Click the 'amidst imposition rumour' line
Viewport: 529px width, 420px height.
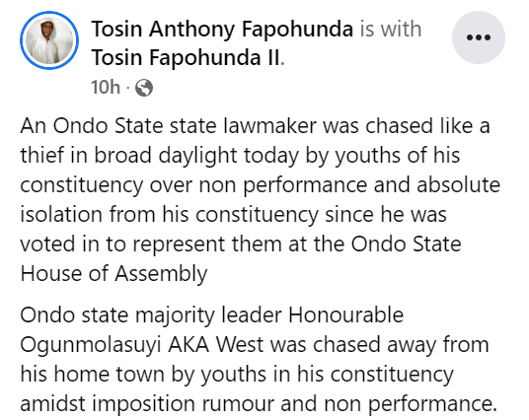pyautogui.click(x=259, y=404)
